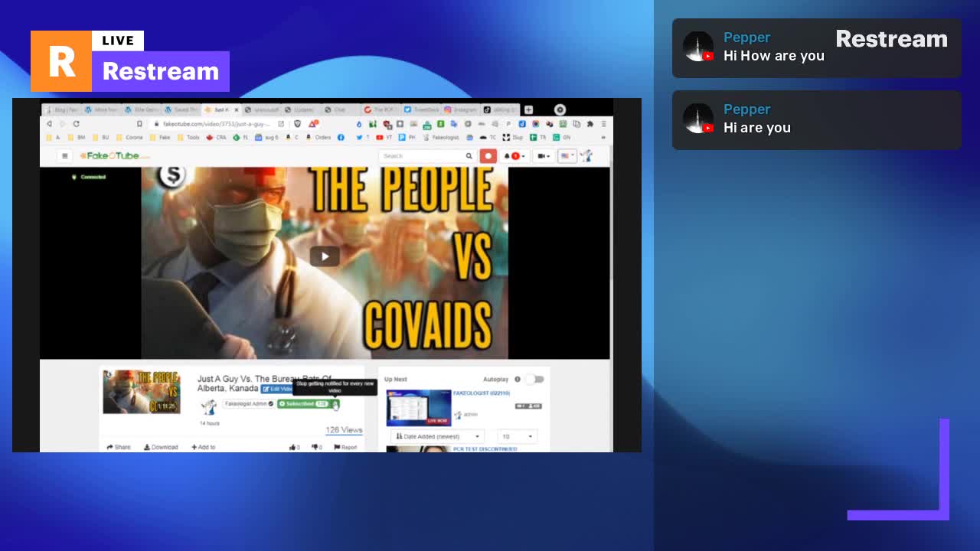Click the green Subscribed button
The width and height of the screenshot is (980, 551).
click(x=303, y=404)
